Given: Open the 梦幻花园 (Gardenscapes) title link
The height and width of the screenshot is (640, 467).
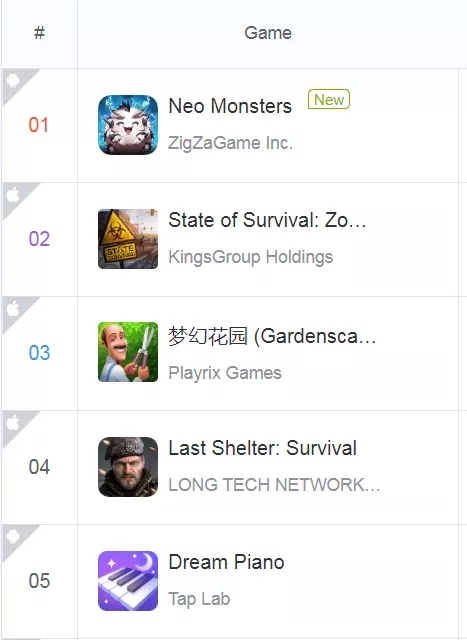Looking at the screenshot, I should (x=272, y=337).
